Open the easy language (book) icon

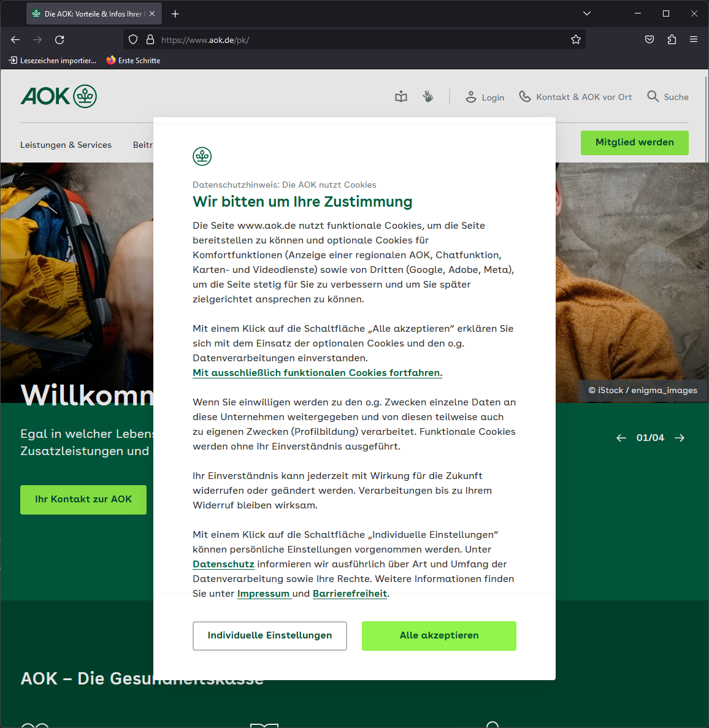pyautogui.click(x=400, y=96)
